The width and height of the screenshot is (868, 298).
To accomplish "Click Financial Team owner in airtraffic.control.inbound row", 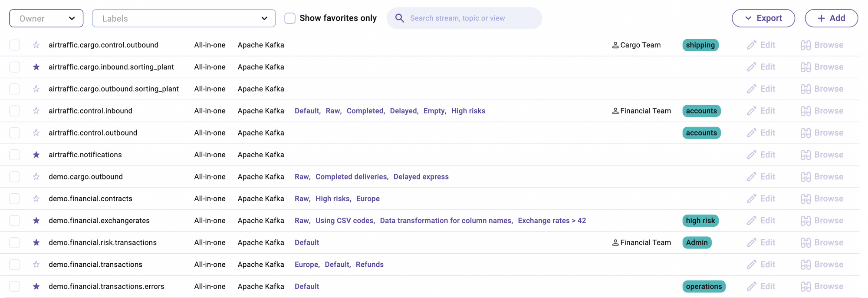I will click(x=641, y=111).
